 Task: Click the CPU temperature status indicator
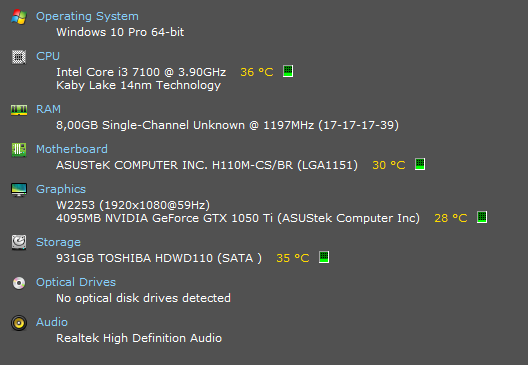coord(288,71)
